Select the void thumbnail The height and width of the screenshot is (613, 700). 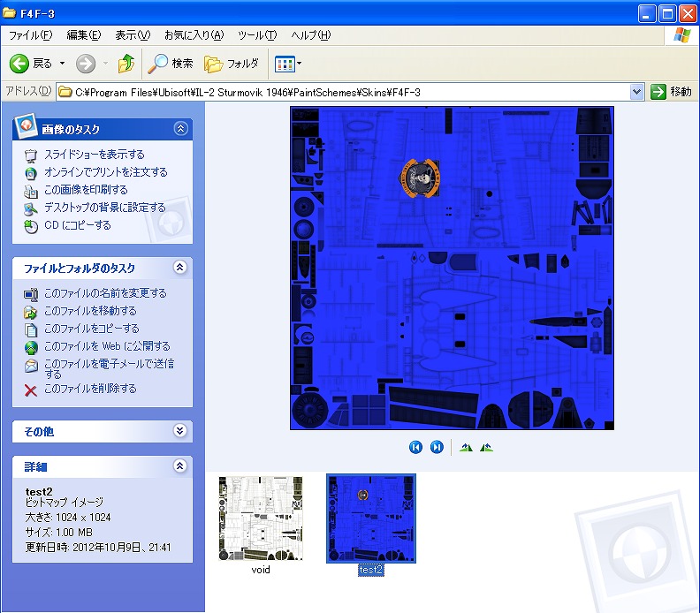point(261,518)
